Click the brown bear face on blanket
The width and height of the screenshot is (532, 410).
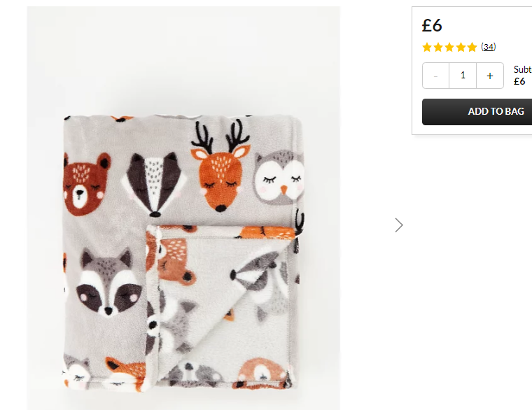(86, 184)
